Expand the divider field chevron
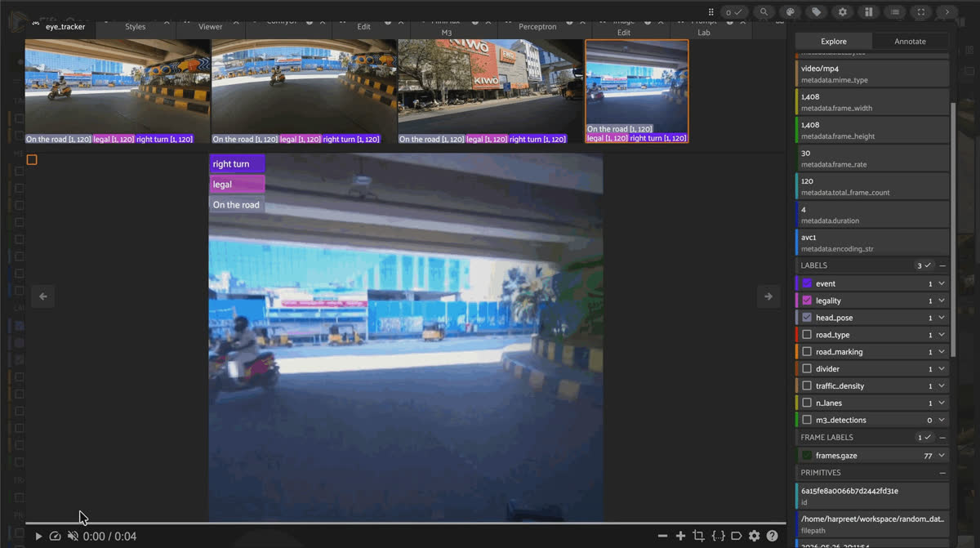This screenshot has height=548, width=980. coord(942,369)
